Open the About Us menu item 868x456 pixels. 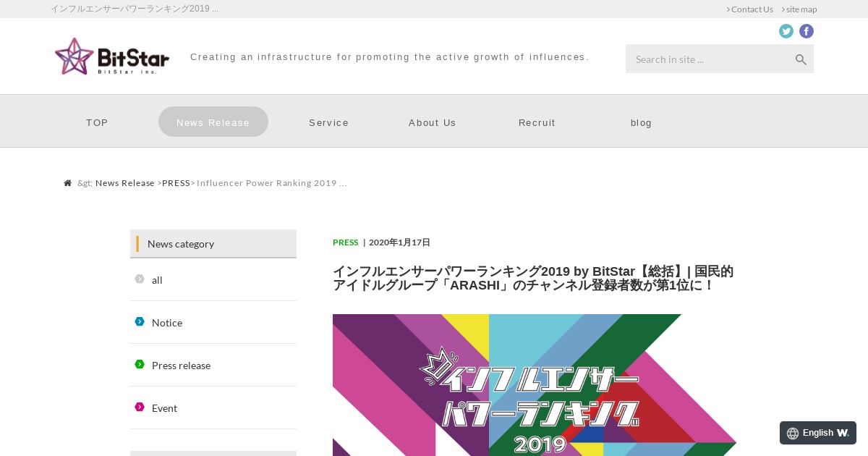(433, 122)
